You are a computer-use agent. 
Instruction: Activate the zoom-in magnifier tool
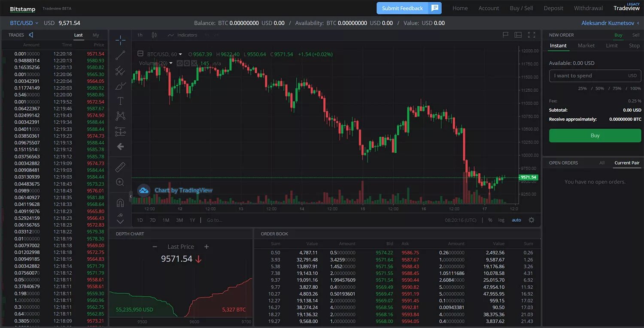click(x=120, y=182)
